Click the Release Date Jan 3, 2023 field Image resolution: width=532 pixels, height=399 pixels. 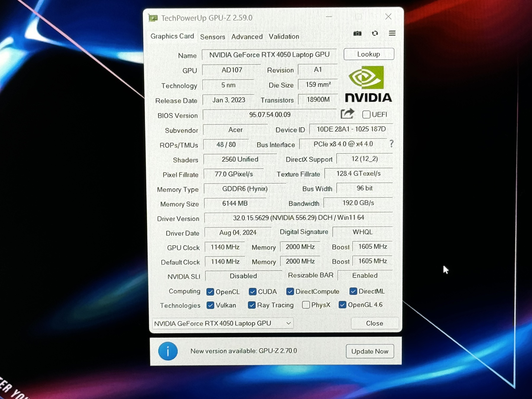(228, 100)
